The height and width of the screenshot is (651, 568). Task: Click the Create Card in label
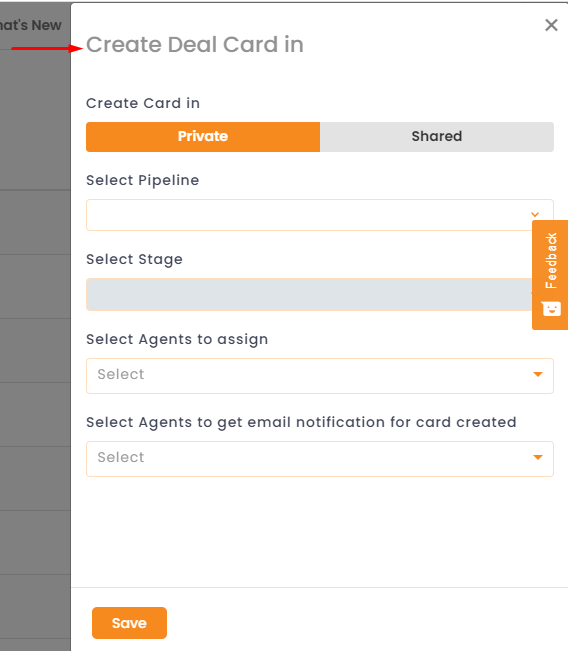[x=143, y=103]
